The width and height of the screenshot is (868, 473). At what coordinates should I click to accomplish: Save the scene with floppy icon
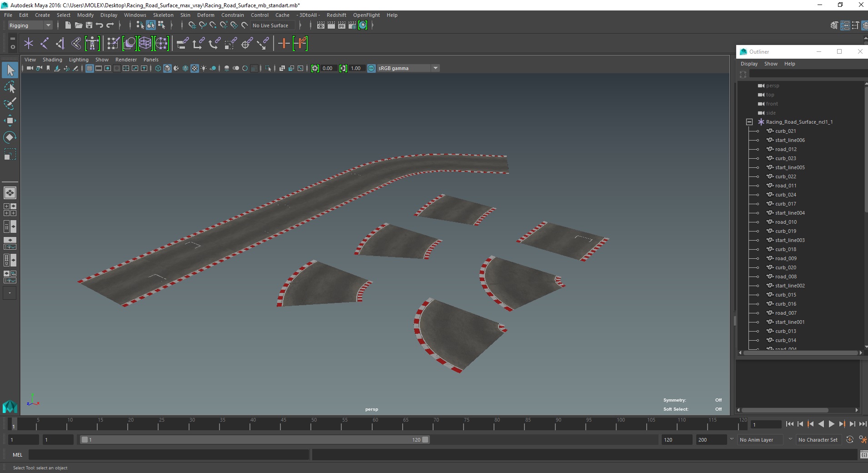89,25
